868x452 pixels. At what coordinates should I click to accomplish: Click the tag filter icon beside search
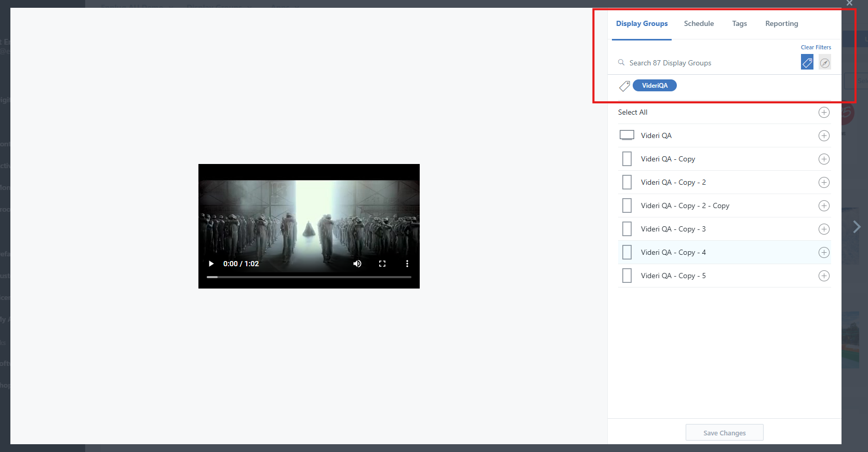(807, 62)
